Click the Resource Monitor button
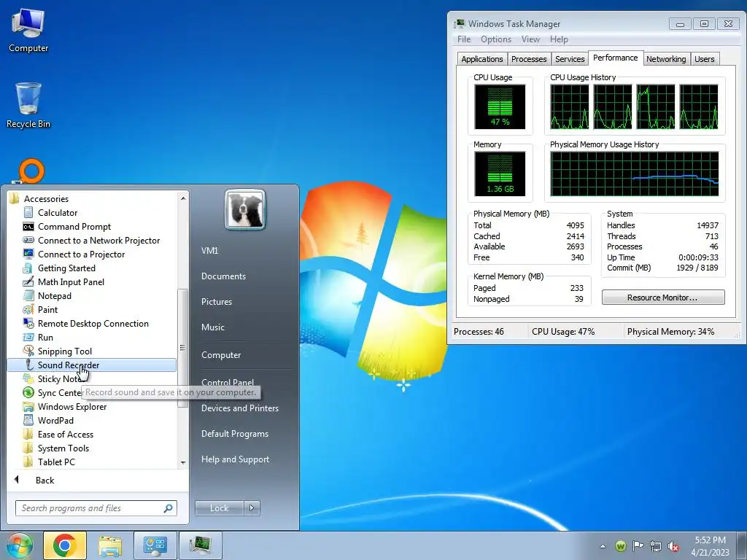This screenshot has height=560, width=747. coord(662,297)
